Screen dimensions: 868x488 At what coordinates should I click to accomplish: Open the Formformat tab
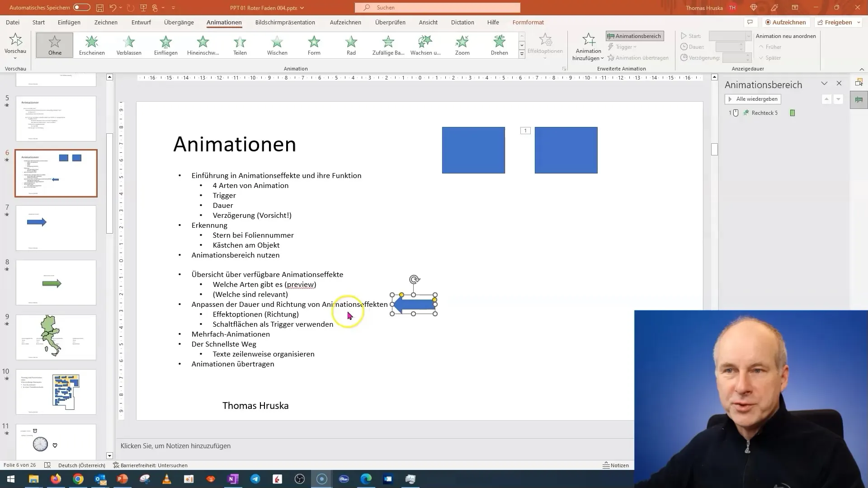click(x=528, y=22)
